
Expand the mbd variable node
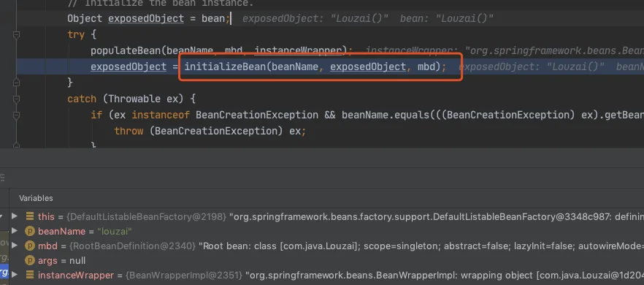click(x=15, y=246)
